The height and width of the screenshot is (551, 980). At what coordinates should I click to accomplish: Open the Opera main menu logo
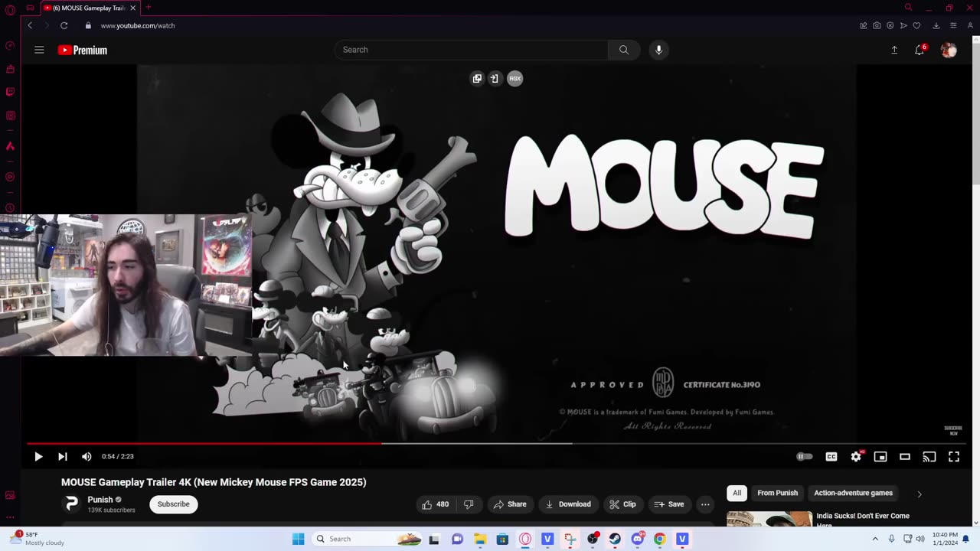pos(10,9)
